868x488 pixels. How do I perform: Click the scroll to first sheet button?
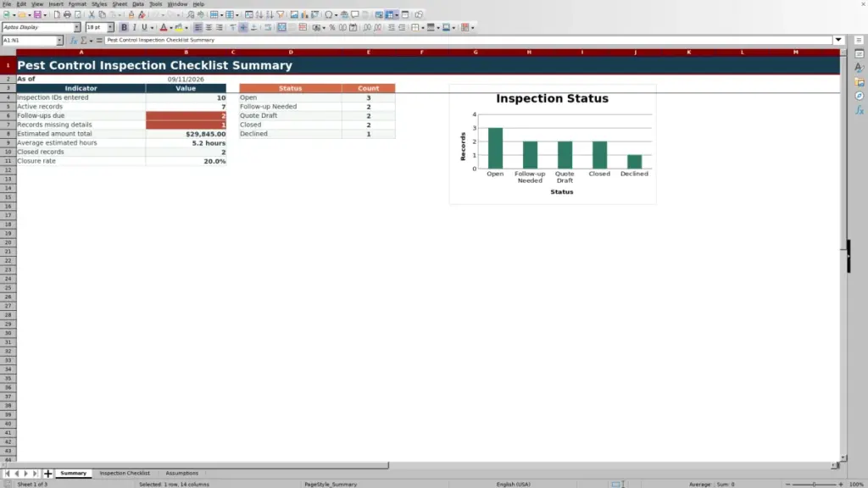tap(7, 473)
